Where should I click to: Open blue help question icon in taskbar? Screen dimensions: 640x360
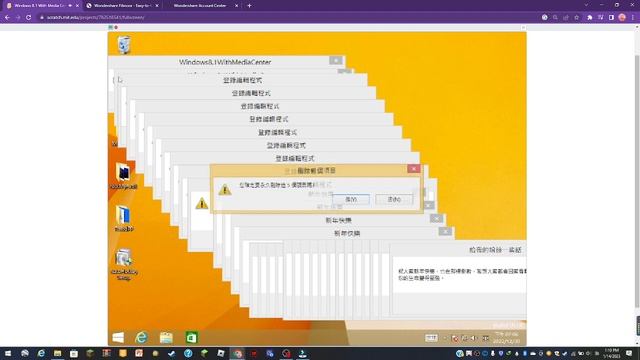point(188,353)
